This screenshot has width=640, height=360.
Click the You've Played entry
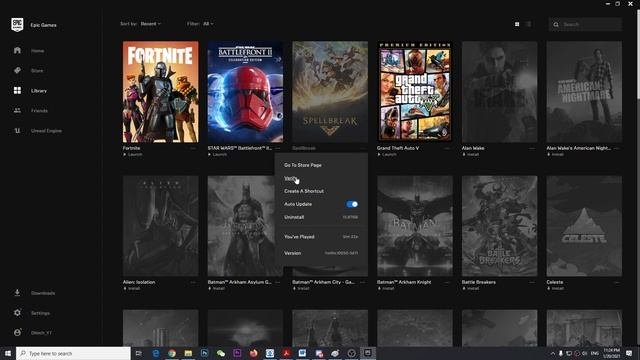pyautogui.click(x=321, y=237)
